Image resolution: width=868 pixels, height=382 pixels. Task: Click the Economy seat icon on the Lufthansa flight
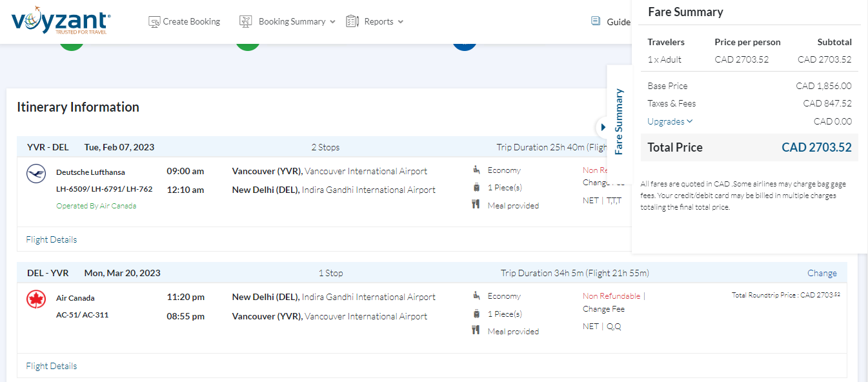pos(476,170)
